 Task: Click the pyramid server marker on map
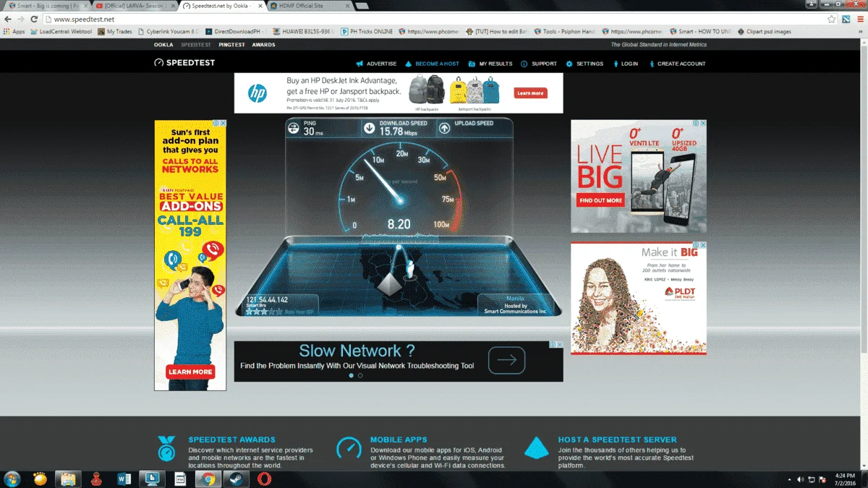[388, 285]
